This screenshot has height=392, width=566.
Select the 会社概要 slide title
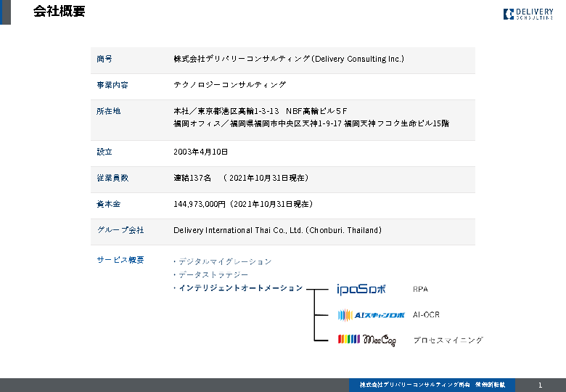[x=59, y=12]
